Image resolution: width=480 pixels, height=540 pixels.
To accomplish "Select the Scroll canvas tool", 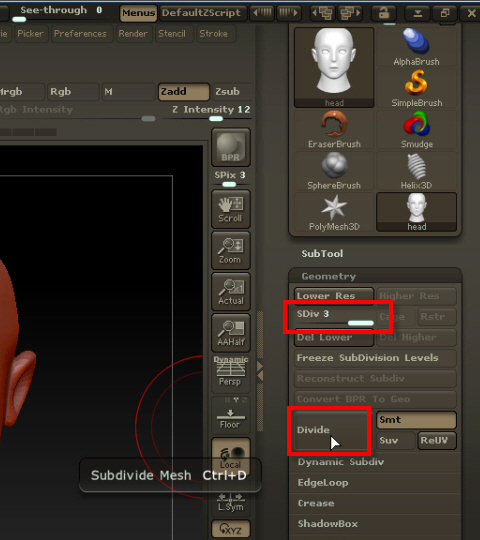I will 230,209.
